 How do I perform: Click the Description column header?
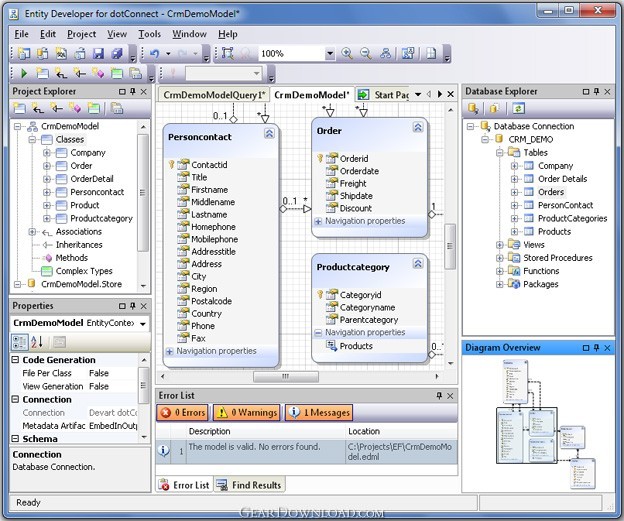(265, 431)
